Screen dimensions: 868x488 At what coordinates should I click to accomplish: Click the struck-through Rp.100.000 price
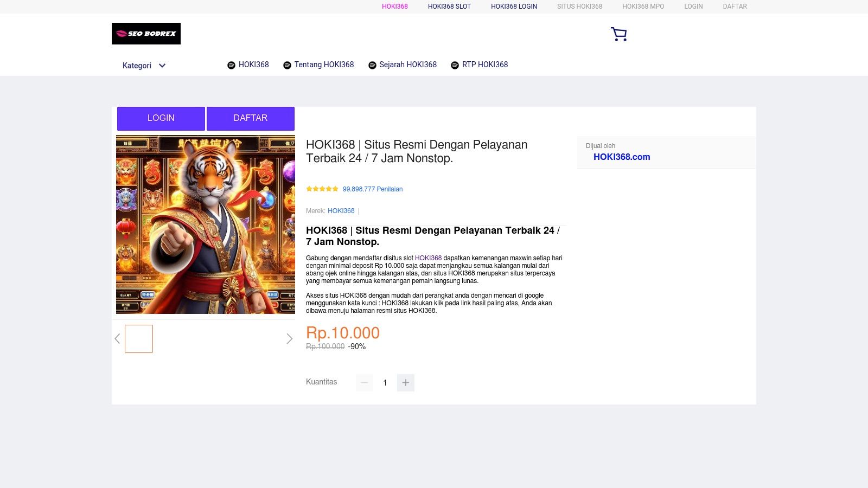point(325,346)
